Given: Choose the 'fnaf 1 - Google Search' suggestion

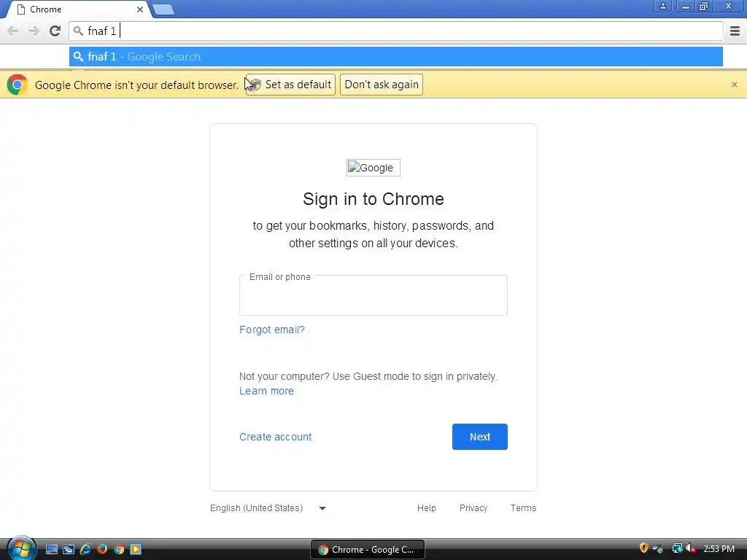Looking at the screenshot, I should click(396, 57).
